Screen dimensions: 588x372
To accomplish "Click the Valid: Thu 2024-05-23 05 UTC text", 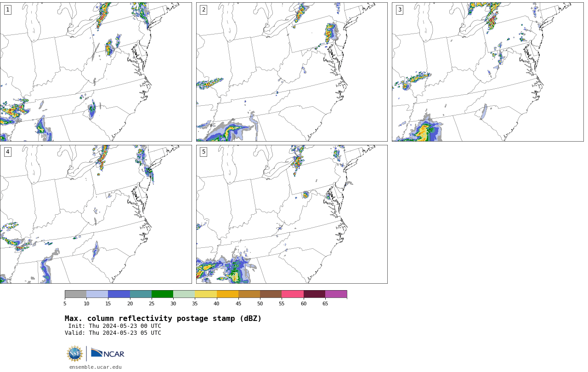I will (x=113, y=333).
